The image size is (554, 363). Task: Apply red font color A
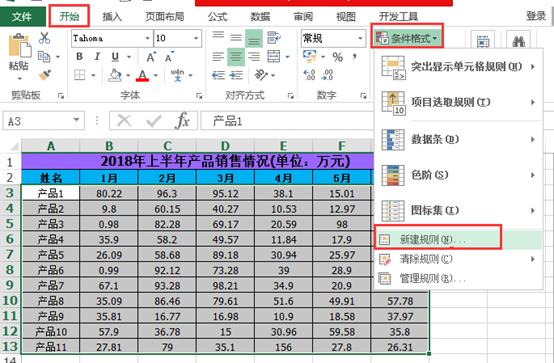pos(142,75)
